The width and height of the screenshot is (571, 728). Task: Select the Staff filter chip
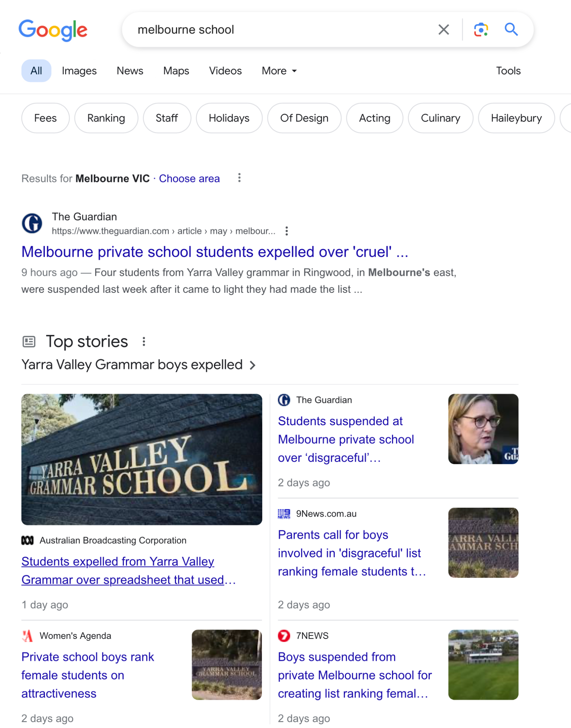coord(167,118)
